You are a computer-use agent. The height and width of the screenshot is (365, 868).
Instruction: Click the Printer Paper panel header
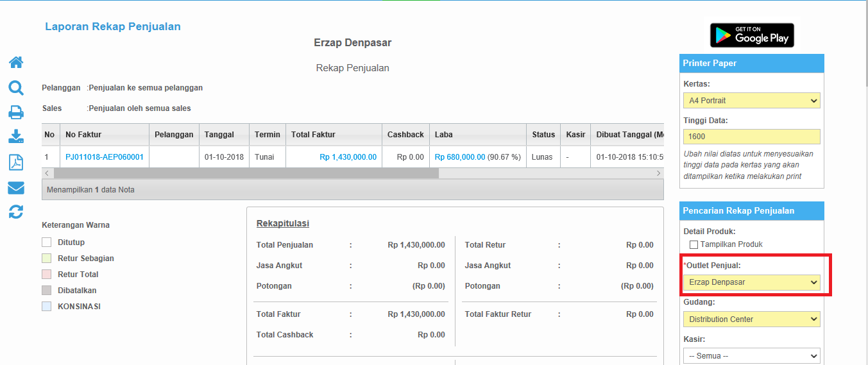751,64
